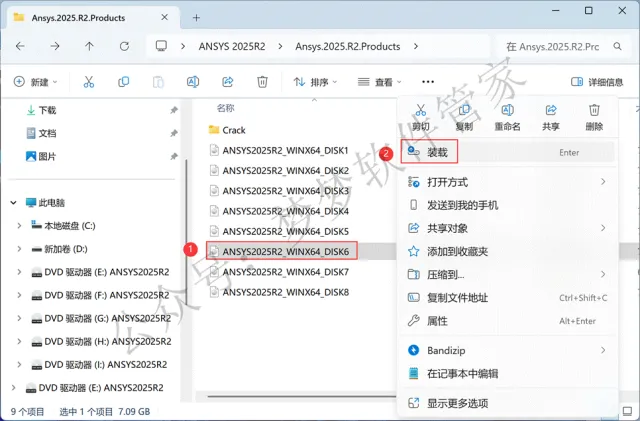
Task: Click the horizontal scrollbar in file list
Action: click(301, 396)
